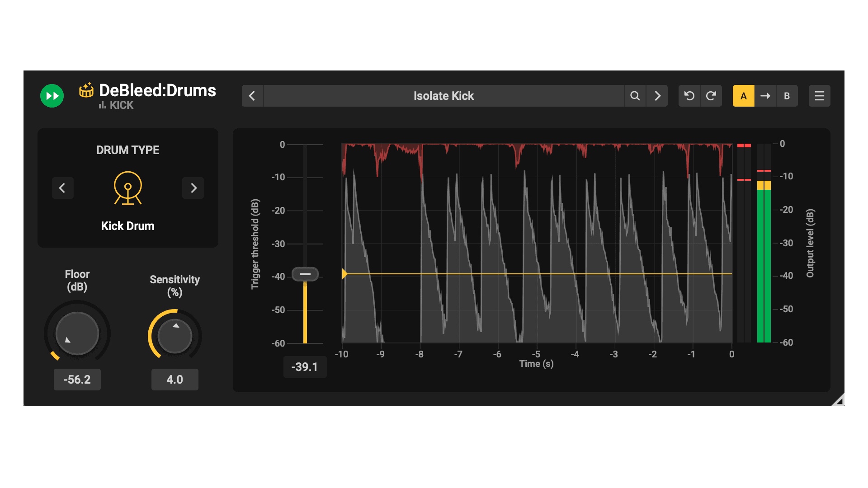The height and width of the screenshot is (488, 868).
Task: Open the hamburger menu icon
Action: pyautogui.click(x=819, y=96)
